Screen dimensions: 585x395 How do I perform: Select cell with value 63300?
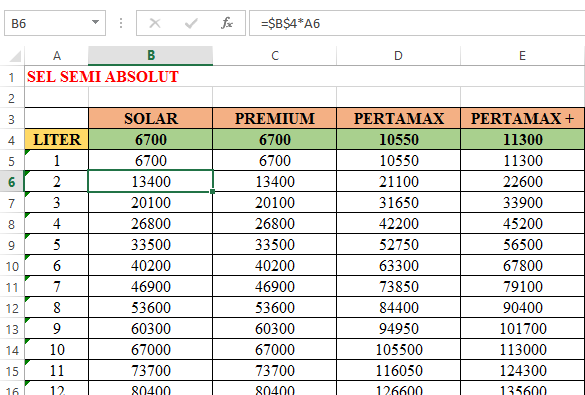(x=398, y=266)
